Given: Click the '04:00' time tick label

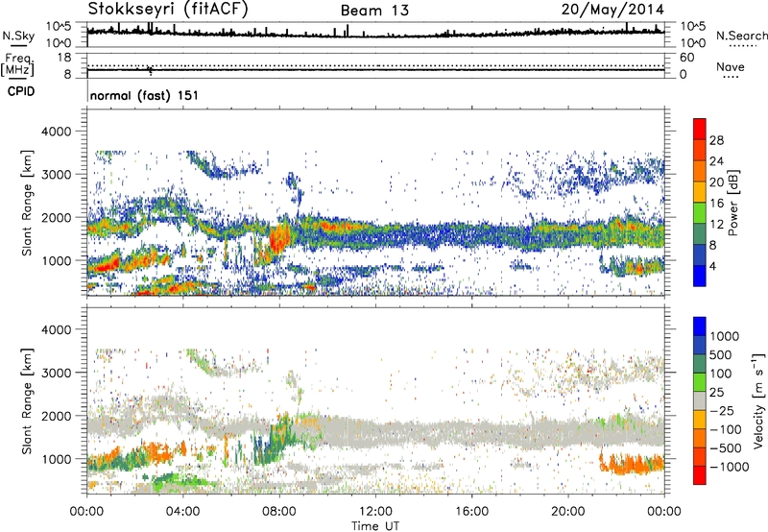Looking at the screenshot, I should click(182, 512).
